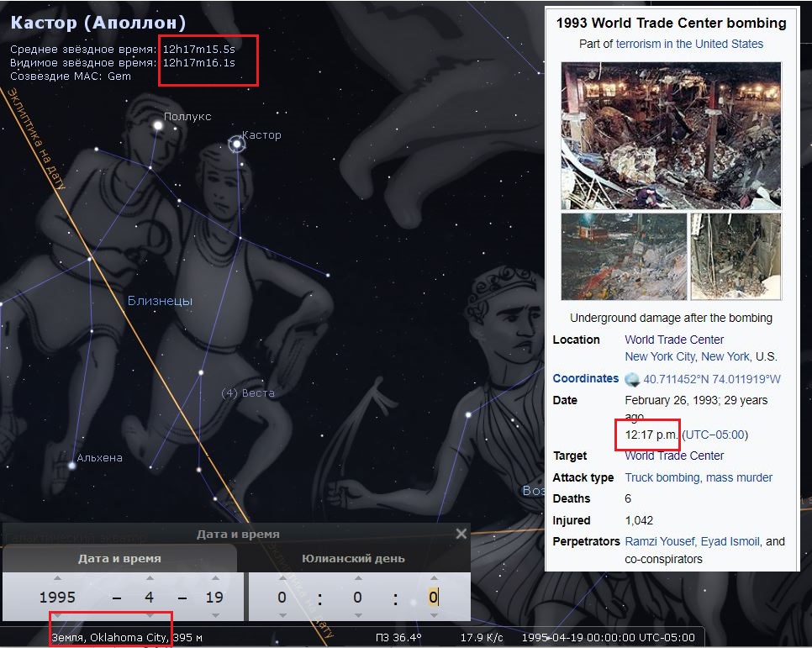The height and width of the screenshot is (648, 812).
Task: Select the star Альхена in the sky
Action: 72,466
